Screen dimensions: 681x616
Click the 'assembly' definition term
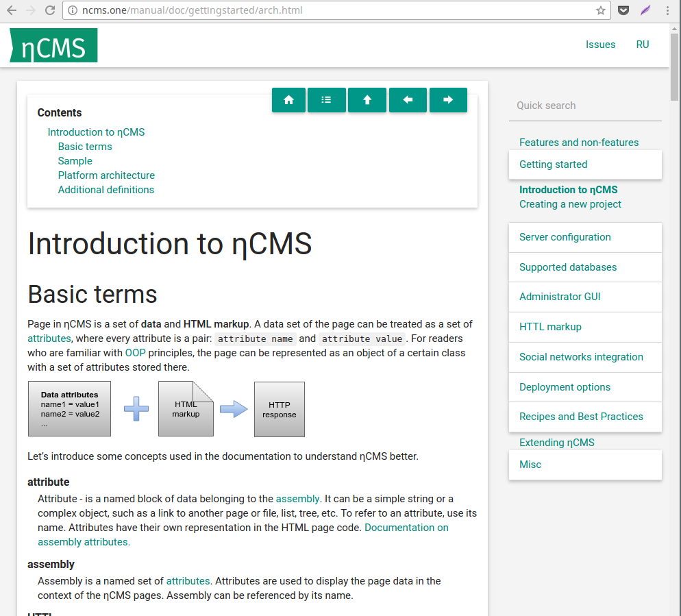(x=51, y=565)
